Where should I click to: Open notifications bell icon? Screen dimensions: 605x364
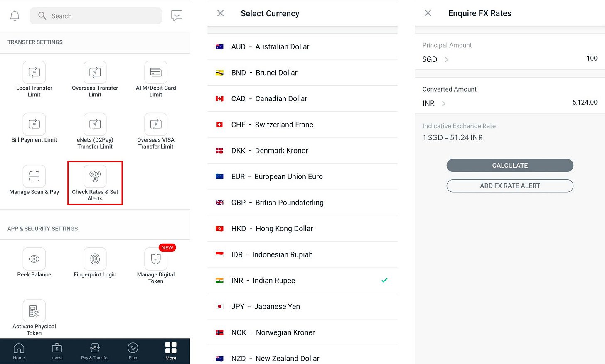tap(15, 16)
